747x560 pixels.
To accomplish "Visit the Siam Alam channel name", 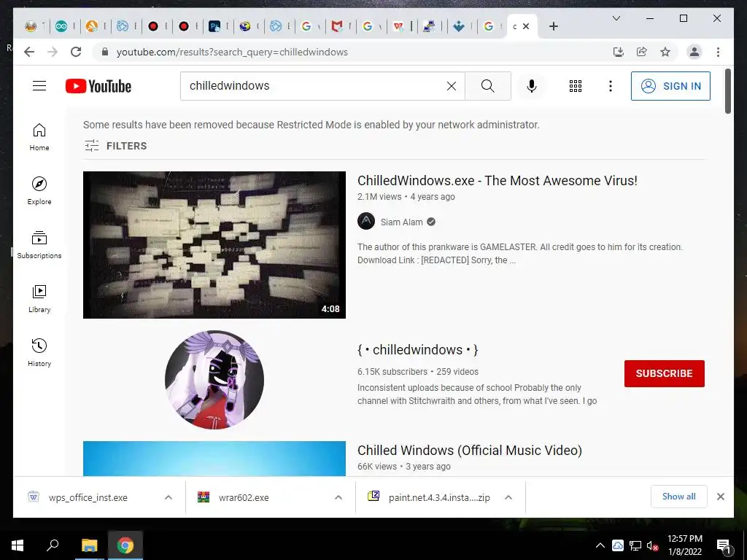I will 402,222.
